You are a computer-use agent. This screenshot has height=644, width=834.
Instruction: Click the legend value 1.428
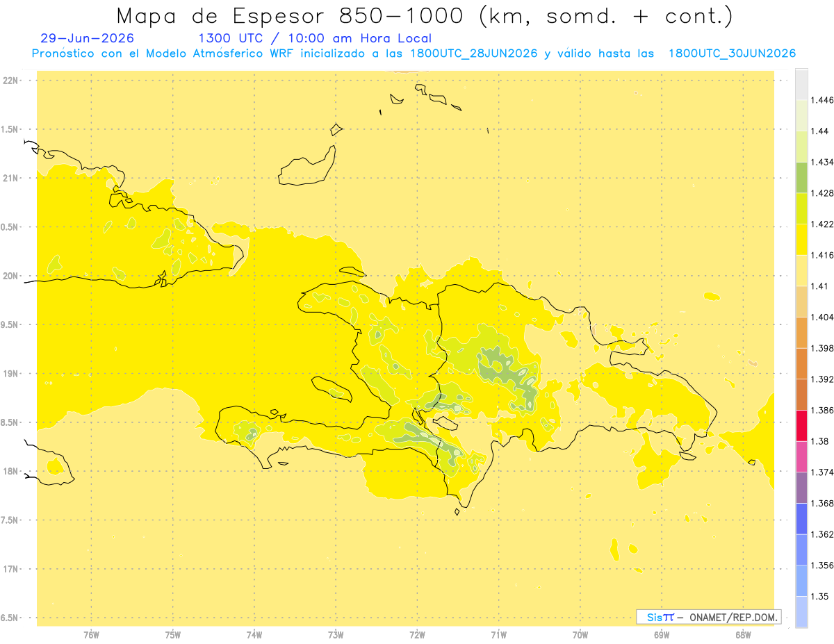(821, 193)
